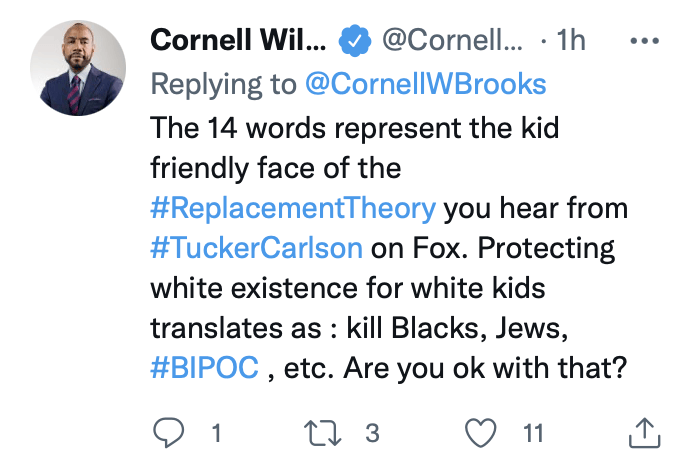
Task: Click the like count of 11
Action: [x=533, y=433]
